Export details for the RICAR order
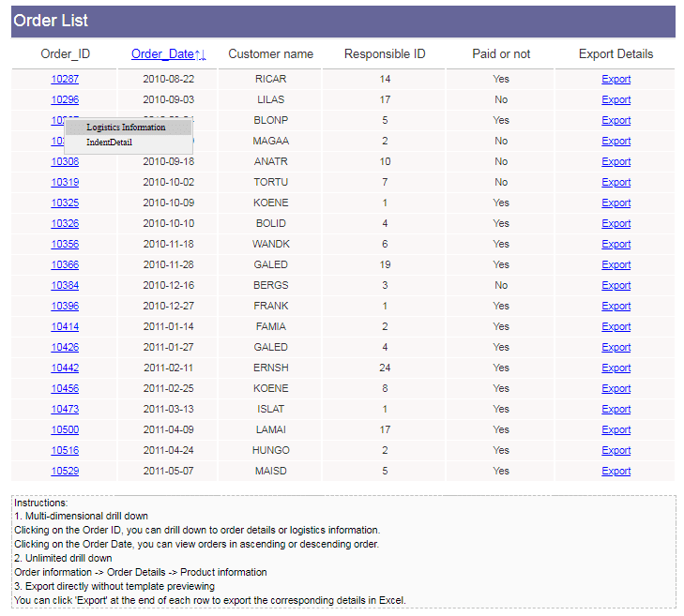Viewport: 684px width, 616px height. [x=616, y=79]
